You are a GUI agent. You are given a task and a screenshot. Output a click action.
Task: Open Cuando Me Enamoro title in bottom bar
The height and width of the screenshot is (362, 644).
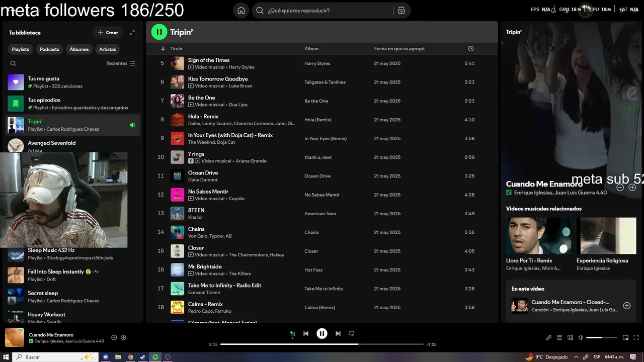tap(51, 335)
